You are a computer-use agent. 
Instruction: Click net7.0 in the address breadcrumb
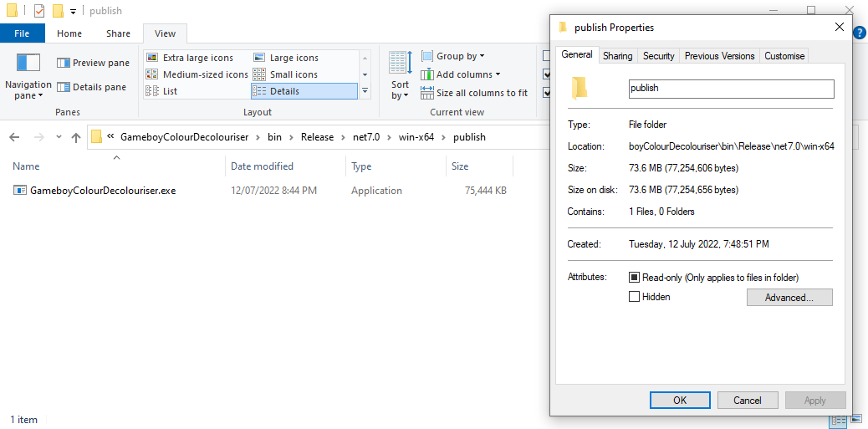click(366, 136)
